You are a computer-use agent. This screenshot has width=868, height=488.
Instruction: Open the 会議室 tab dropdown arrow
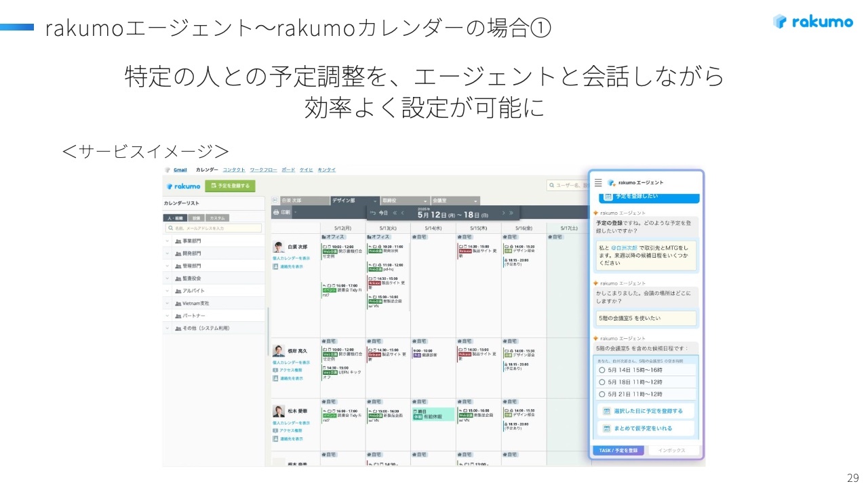475,201
